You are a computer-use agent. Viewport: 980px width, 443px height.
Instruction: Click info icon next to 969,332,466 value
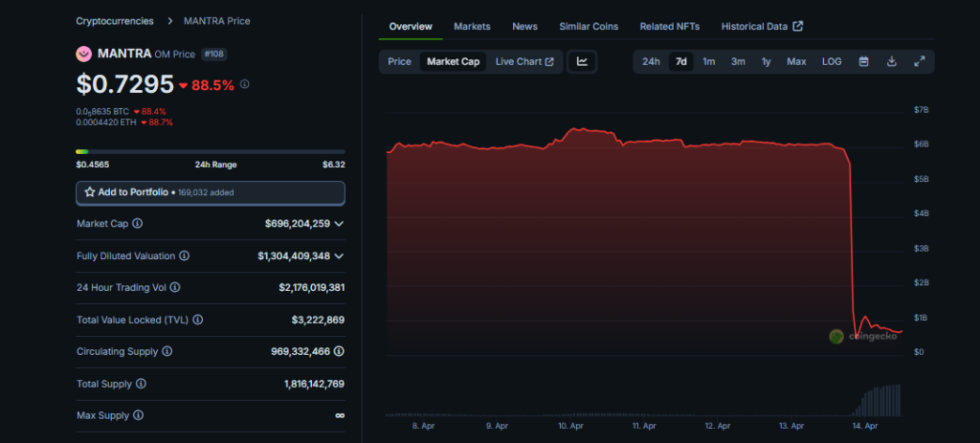coord(339,351)
